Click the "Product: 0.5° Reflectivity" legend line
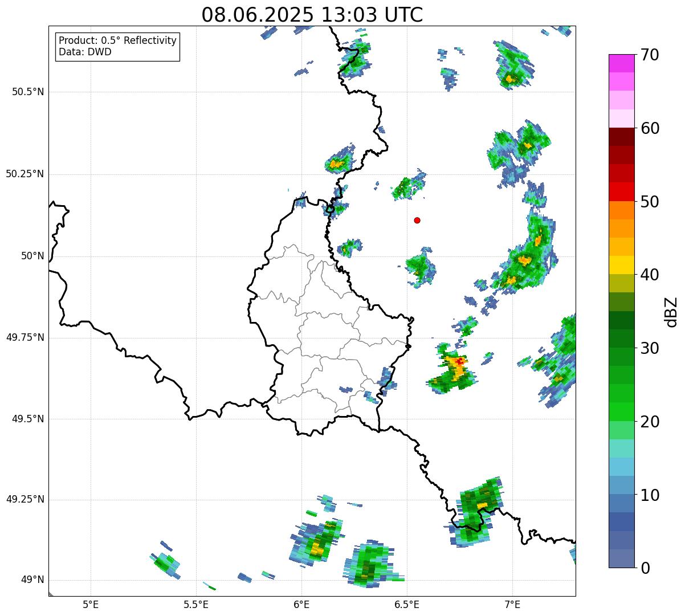 [x=117, y=41]
